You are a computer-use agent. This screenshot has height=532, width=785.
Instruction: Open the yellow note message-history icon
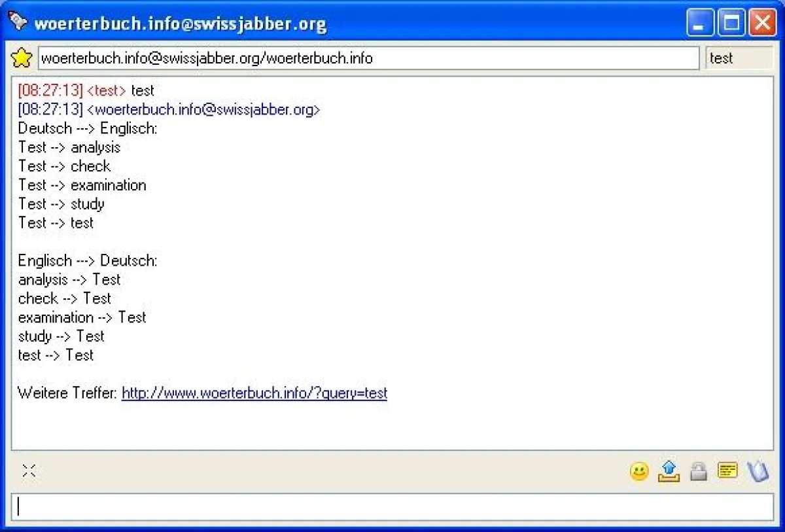[x=727, y=470]
